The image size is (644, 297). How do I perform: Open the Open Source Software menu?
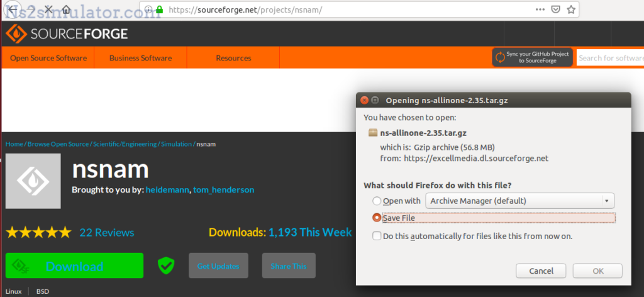coord(48,58)
